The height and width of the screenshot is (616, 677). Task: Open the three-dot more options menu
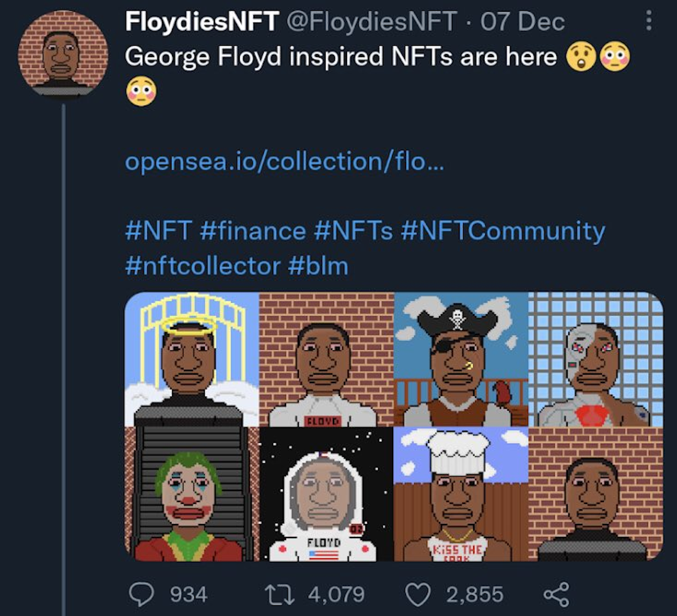point(649,21)
